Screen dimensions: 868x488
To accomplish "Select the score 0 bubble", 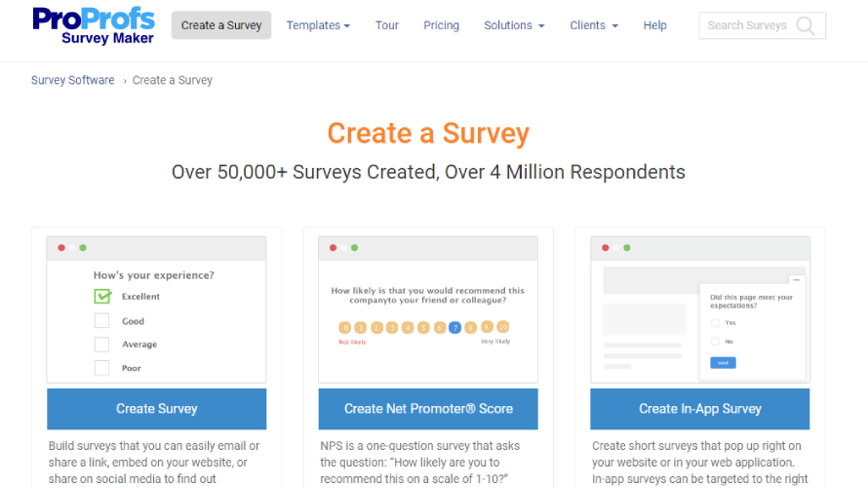I will tap(345, 328).
